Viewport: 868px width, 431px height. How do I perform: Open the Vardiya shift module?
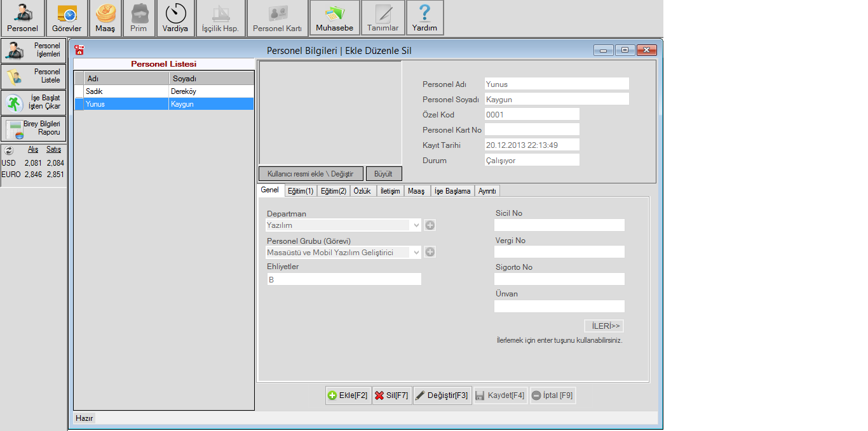175,18
